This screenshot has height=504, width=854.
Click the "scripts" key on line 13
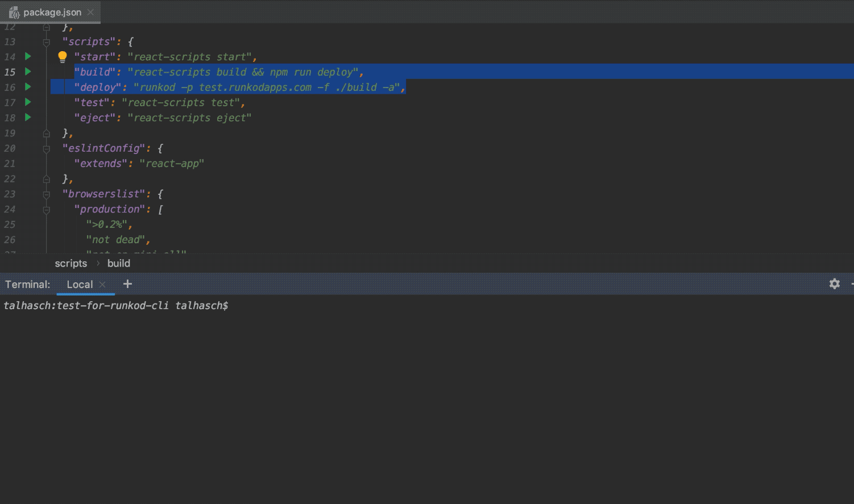[x=89, y=42]
